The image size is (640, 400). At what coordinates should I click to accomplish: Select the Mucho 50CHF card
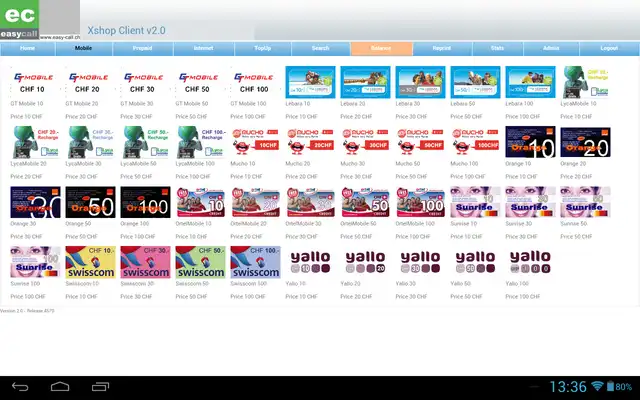(420, 142)
